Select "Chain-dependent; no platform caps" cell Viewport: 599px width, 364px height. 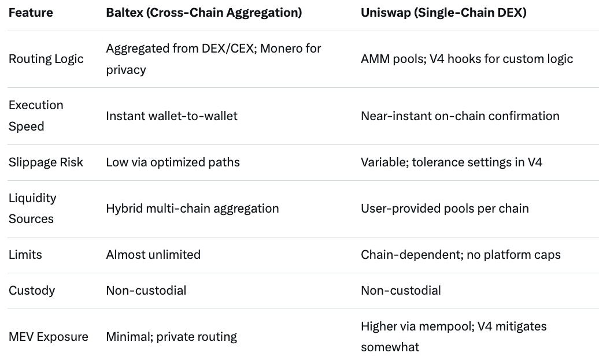[460, 255]
